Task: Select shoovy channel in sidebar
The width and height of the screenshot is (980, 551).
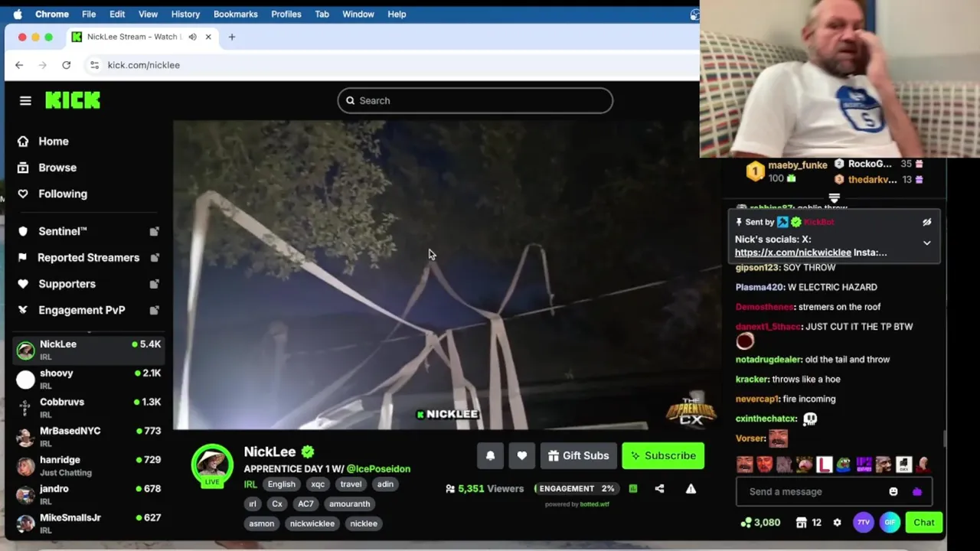Action: click(x=88, y=379)
